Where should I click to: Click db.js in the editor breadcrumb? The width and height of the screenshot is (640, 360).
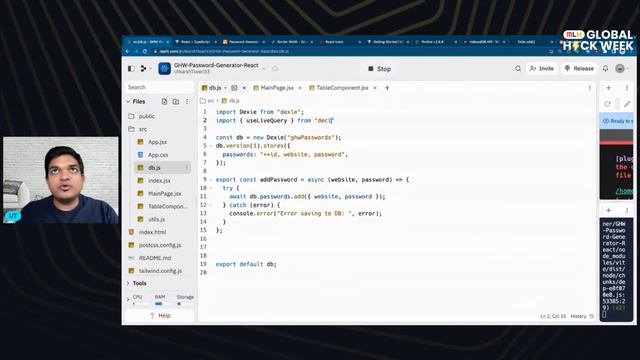point(234,101)
